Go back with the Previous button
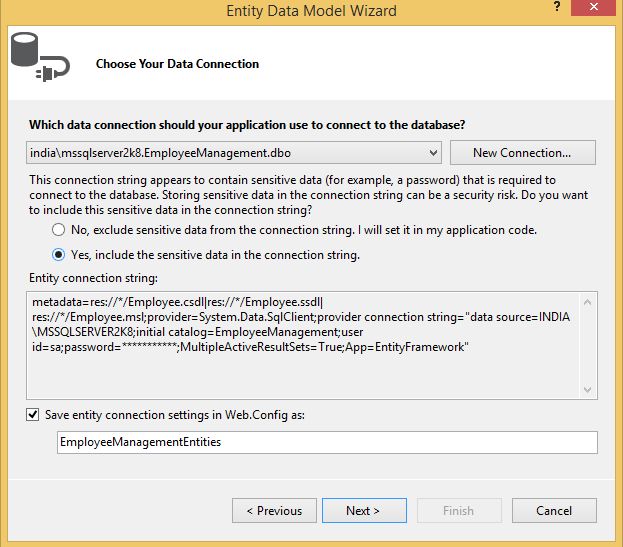This screenshot has height=547, width=623. click(274, 510)
